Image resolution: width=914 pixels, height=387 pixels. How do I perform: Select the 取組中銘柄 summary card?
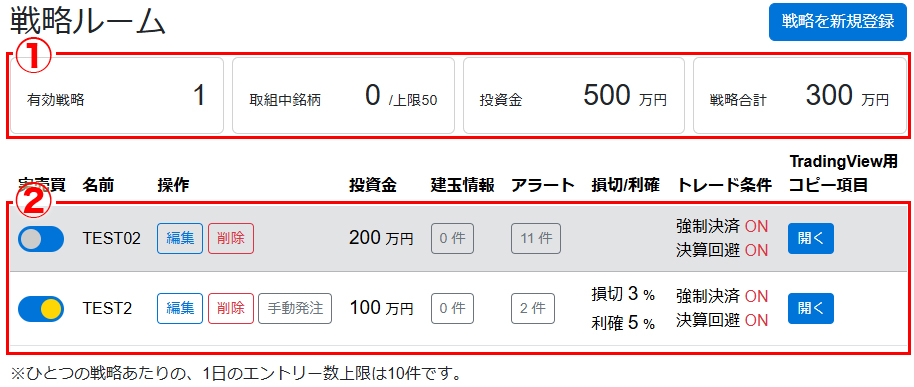(343, 96)
